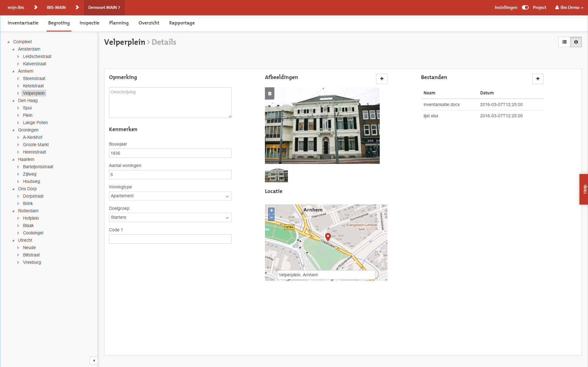
Task: Click the Velperplein, Arnhem map search field
Action: click(326, 275)
